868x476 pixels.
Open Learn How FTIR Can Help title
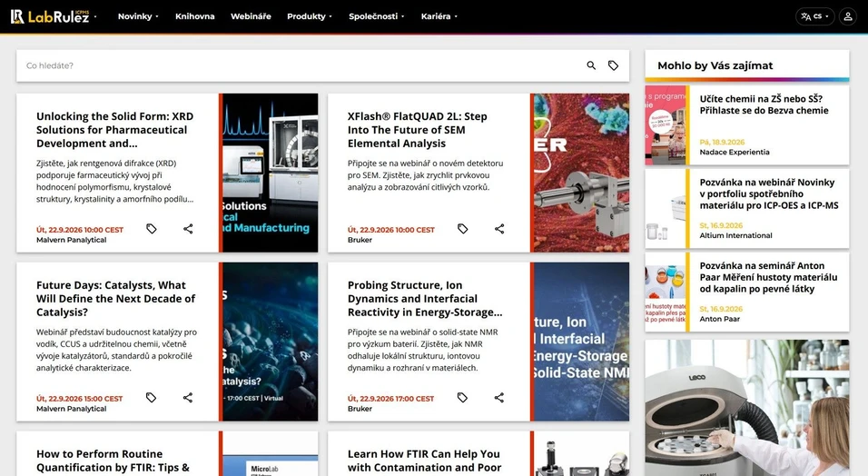pos(425,461)
